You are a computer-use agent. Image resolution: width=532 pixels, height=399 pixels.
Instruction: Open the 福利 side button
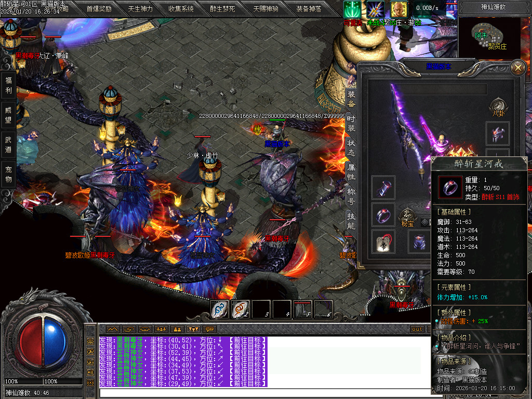(8, 85)
